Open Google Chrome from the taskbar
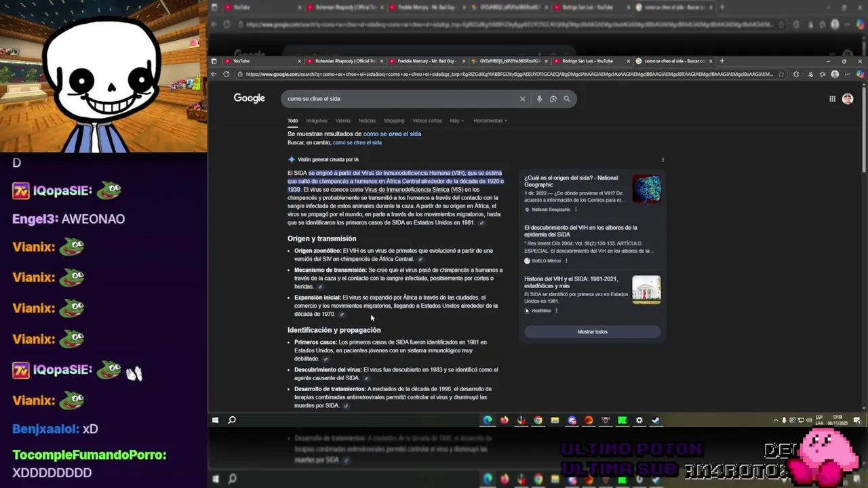This screenshot has width=868, height=488. [x=538, y=420]
